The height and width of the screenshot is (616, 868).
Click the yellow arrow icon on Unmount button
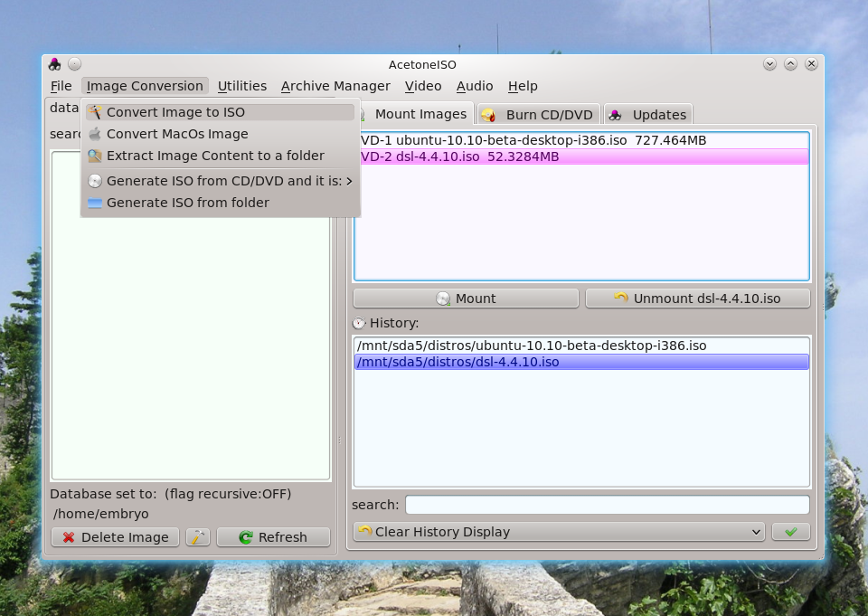(x=621, y=298)
